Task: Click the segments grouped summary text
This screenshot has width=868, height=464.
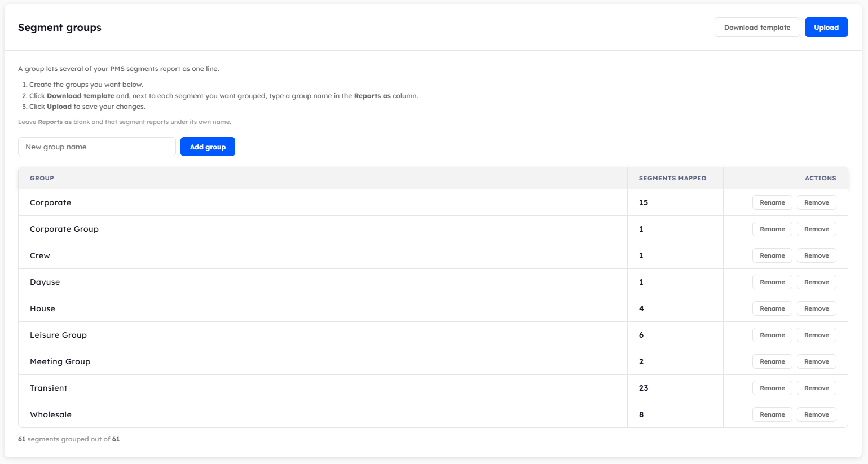Action: (x=69, y=439)
